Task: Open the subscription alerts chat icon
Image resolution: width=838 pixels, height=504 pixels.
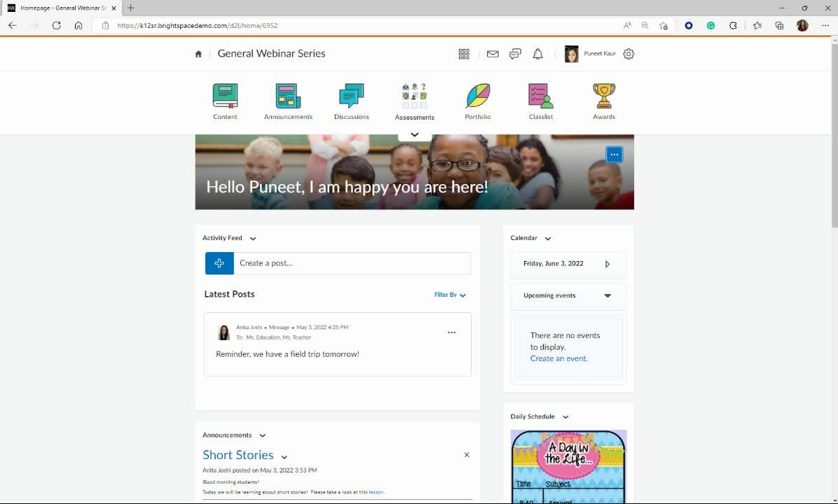Action: pos(515,54)
